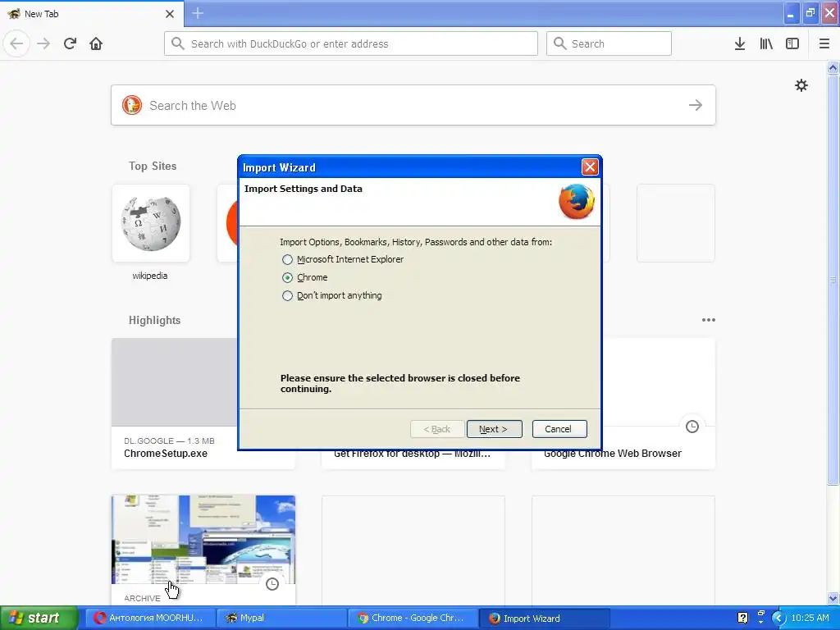
Task: Open the wikipedia top site tile
Action: click(x=151, y=223)
